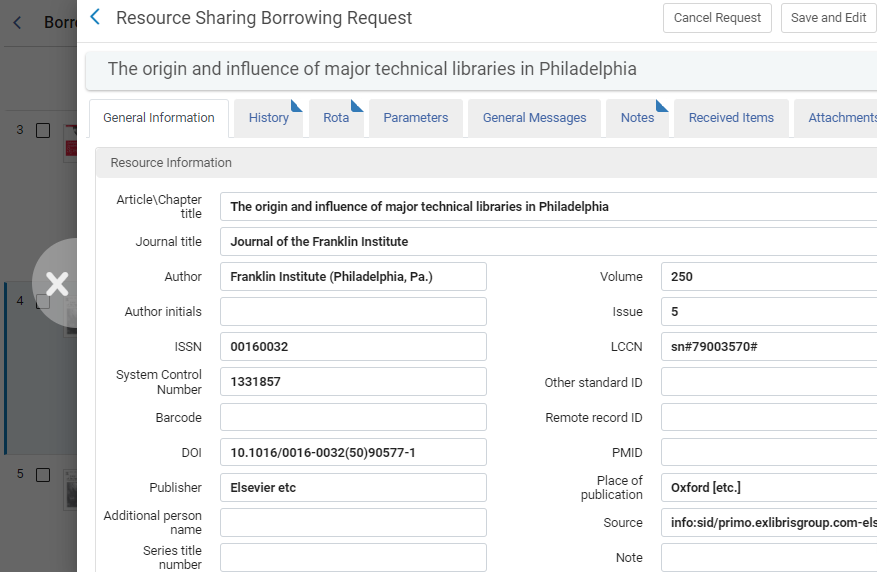Tick the checkbox for list row 3
Viewport: 877px width, 572px height.
(43, 130)
